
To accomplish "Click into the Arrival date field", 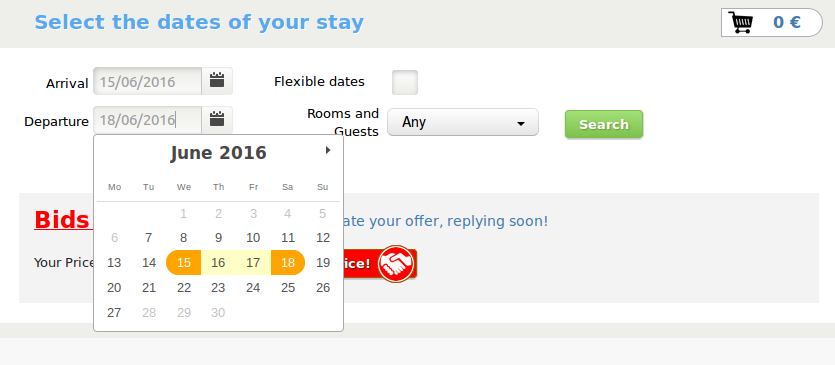I will pos(148,81).
